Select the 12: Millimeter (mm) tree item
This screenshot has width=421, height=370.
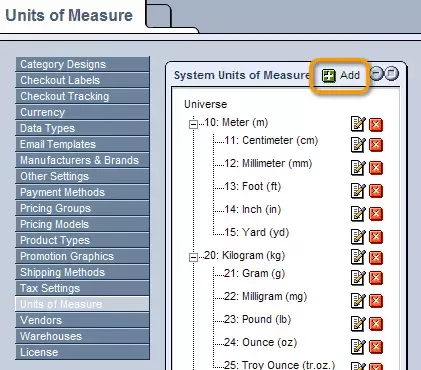268,164
